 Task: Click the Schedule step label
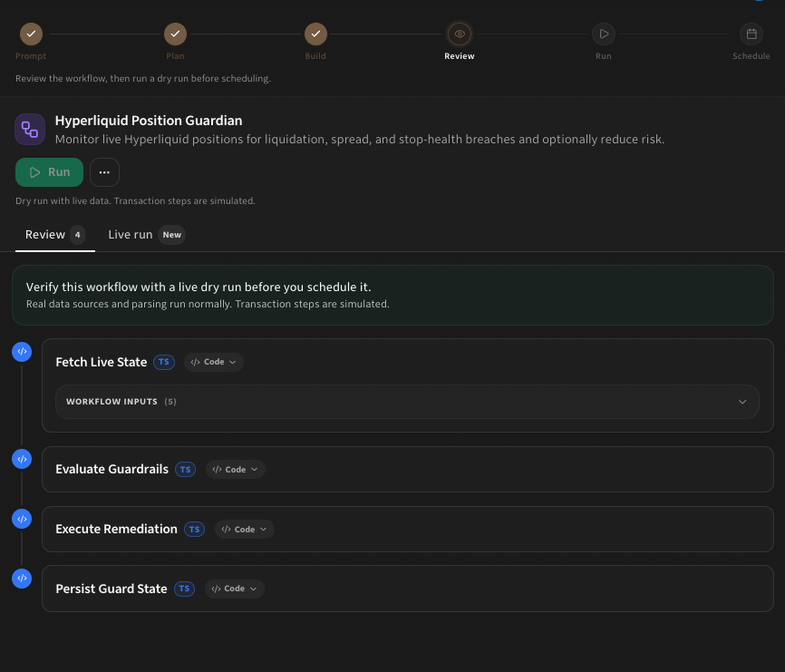point(751,56)
